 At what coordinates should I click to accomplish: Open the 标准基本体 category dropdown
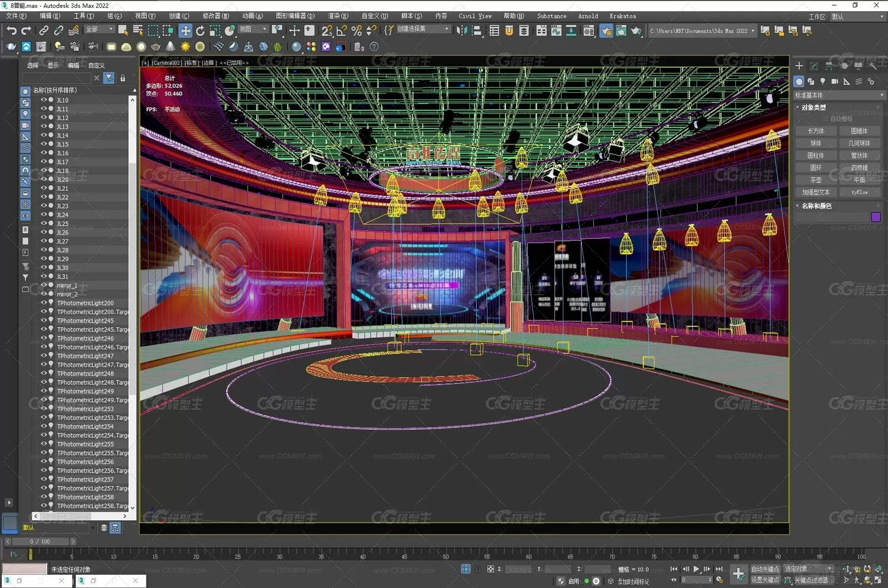(x=839, y=95)
